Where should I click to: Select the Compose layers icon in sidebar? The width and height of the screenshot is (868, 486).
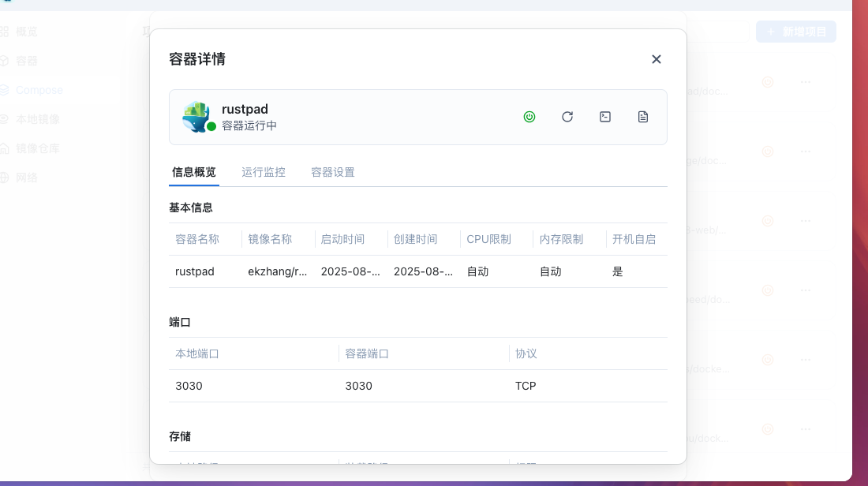(x=5, y=90)
